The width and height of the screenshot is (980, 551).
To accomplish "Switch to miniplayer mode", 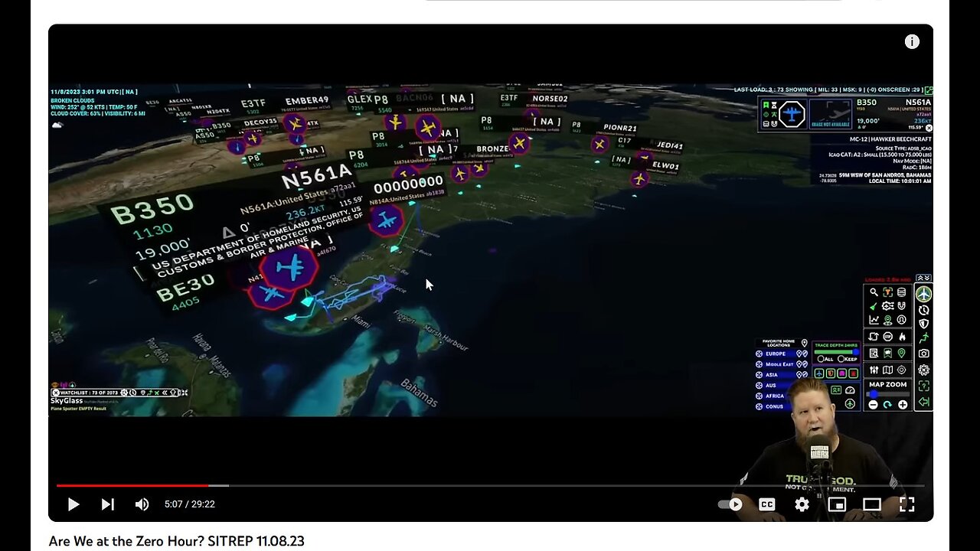I will [x=837, y=504].
